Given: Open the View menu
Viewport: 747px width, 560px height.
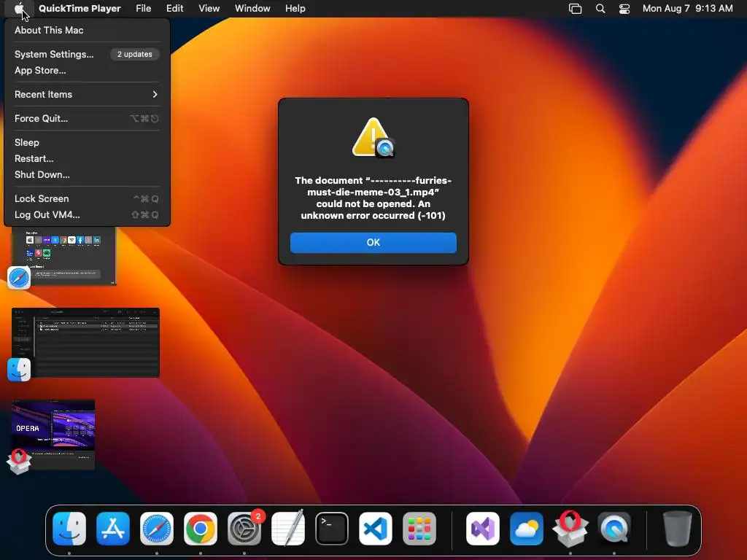Looking at the screenshot, I should pos(209,8).
